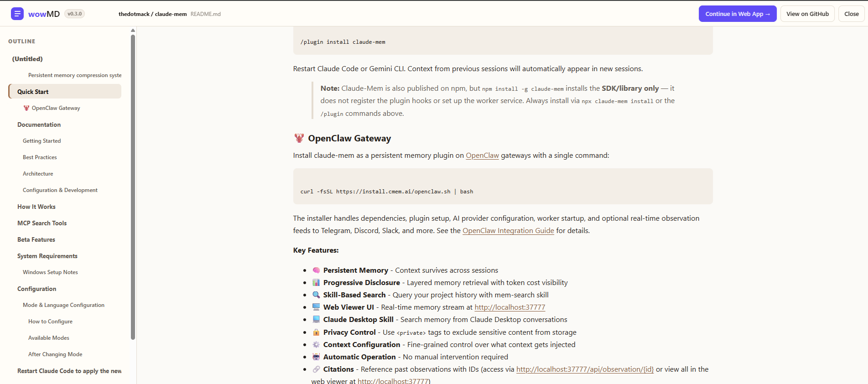Image resolution: width=868 pixels, height=384 pixels.
Task: Click the outline panel scrollbar thumb
Action: pos(133,187)
